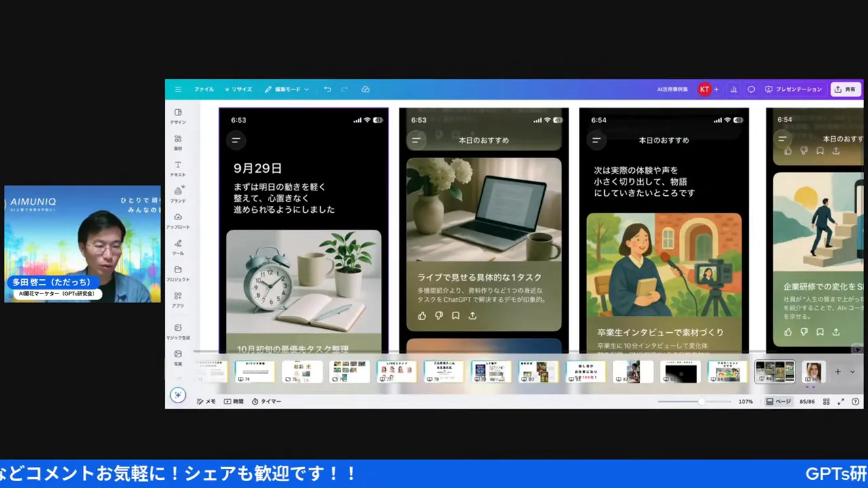
Task: Open the リサイズ menu
Action: coord(238,89)
